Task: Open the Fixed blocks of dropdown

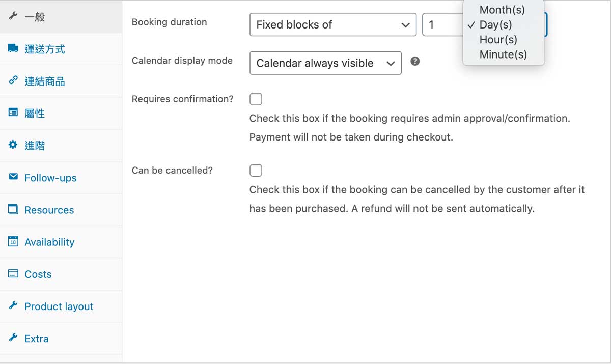Action: coord(333,24)
